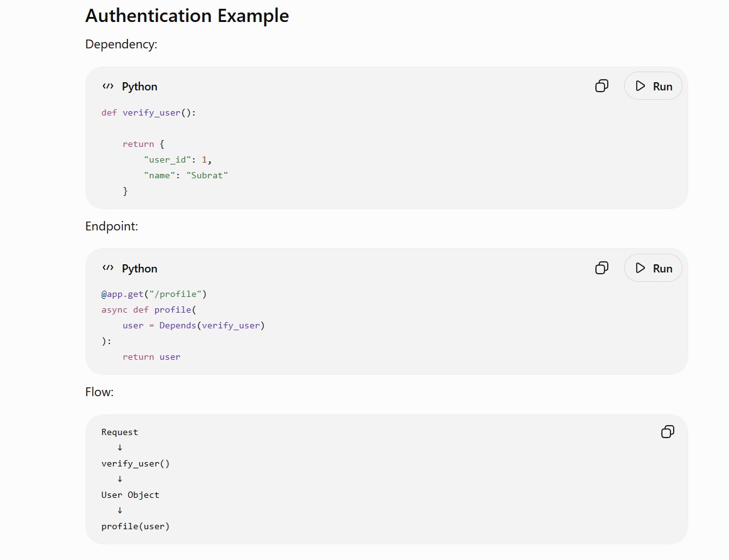Copy the Request flow diagram block

pyautogui.click(x=667, y=432)
